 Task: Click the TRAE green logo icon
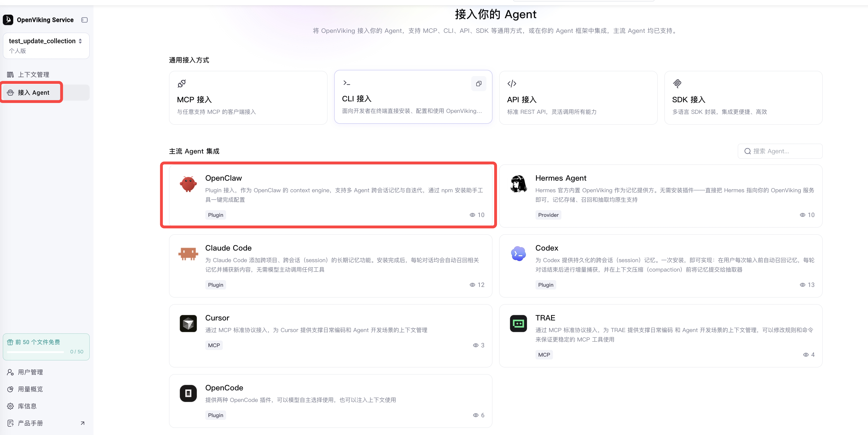[x=518, y=324]
